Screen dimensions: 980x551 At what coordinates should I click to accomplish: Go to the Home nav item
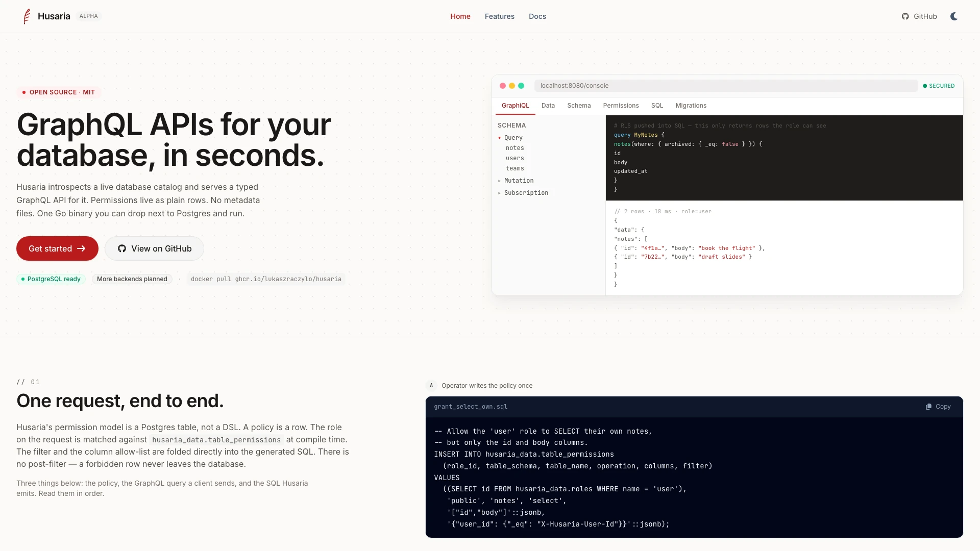point(460,16)
